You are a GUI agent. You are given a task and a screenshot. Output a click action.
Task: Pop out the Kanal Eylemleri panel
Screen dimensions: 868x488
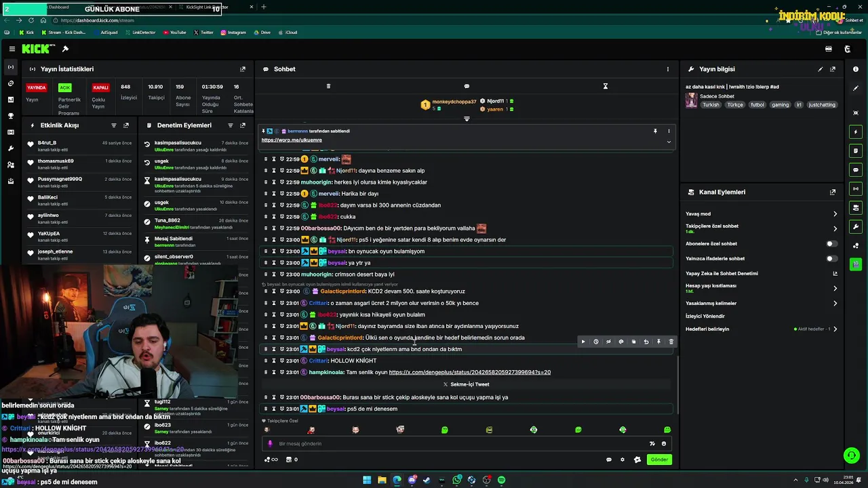click(x=833, y=192)
